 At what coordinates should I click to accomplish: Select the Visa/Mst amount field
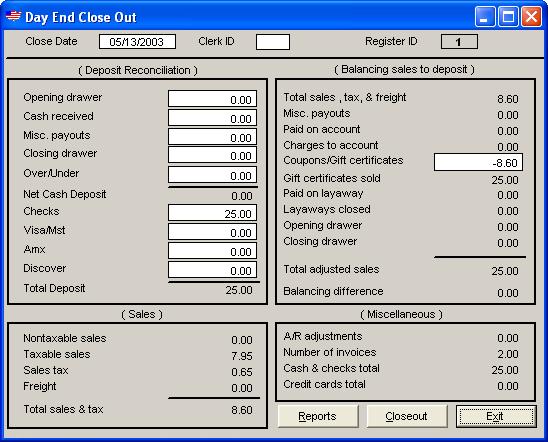pos(212,232)
